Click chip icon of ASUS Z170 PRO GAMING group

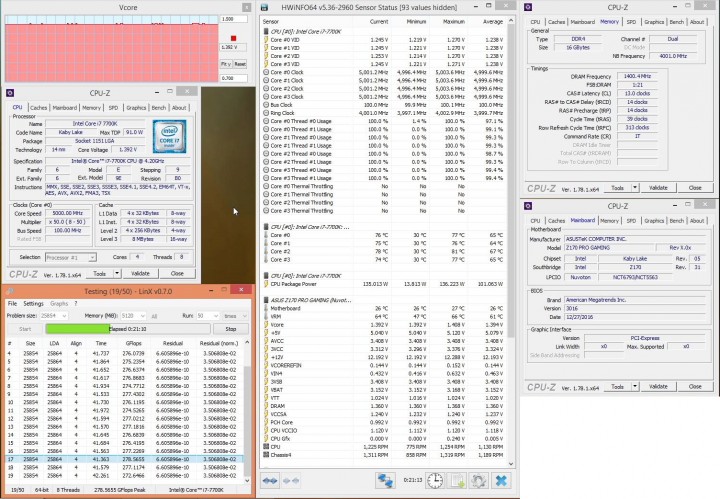coord(266,300)
